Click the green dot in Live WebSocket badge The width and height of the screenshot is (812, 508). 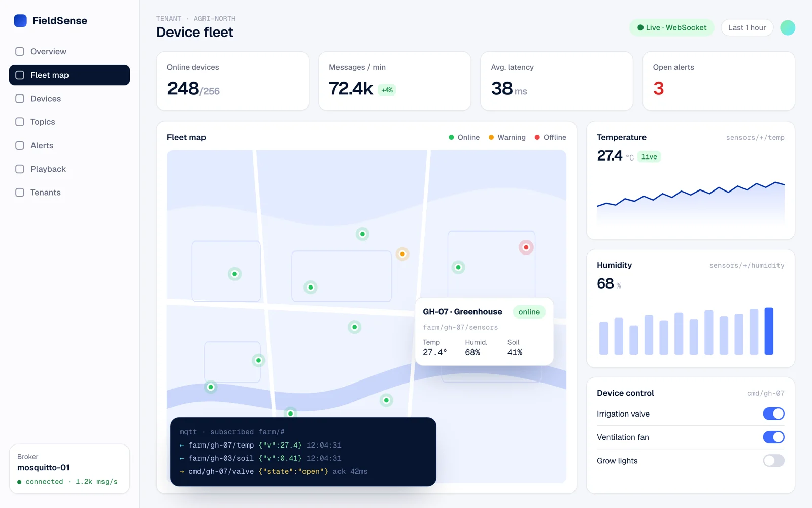(x=640, y=28)
